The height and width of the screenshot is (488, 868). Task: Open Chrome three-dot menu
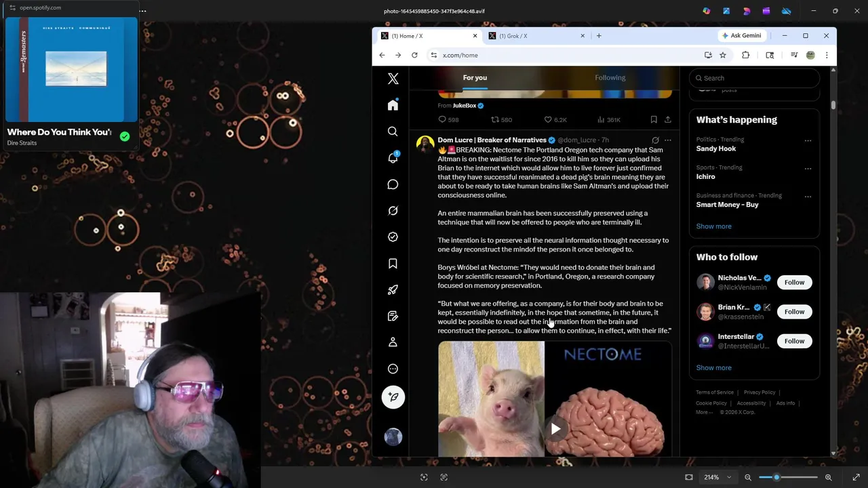827,55
